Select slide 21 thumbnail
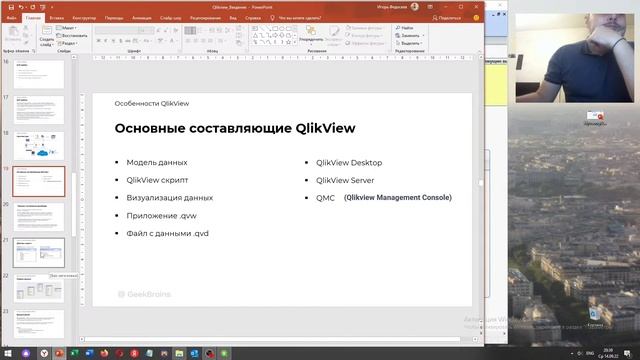Screen dimensions: 640x360 click(x=39, y=253)
